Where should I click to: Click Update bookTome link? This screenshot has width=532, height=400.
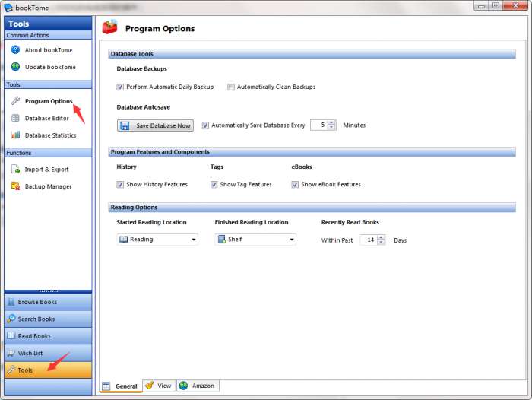(50, 67)
